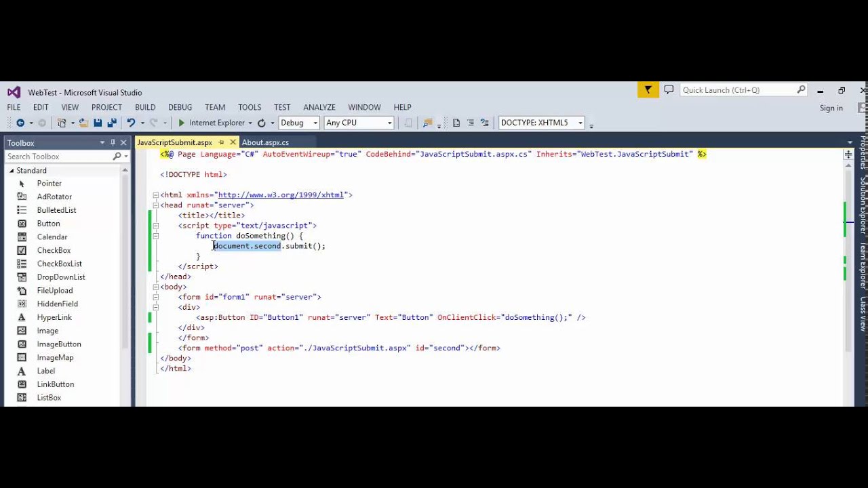868x488 pixels.
Task: Click the yellow notifications filter flag icon
Action: [x=648, y=89]
